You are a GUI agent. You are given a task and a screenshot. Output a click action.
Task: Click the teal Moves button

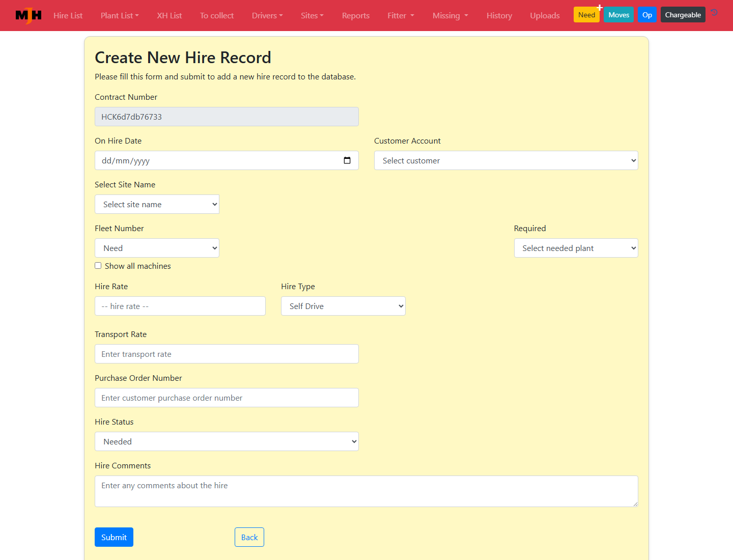[619, 15]
